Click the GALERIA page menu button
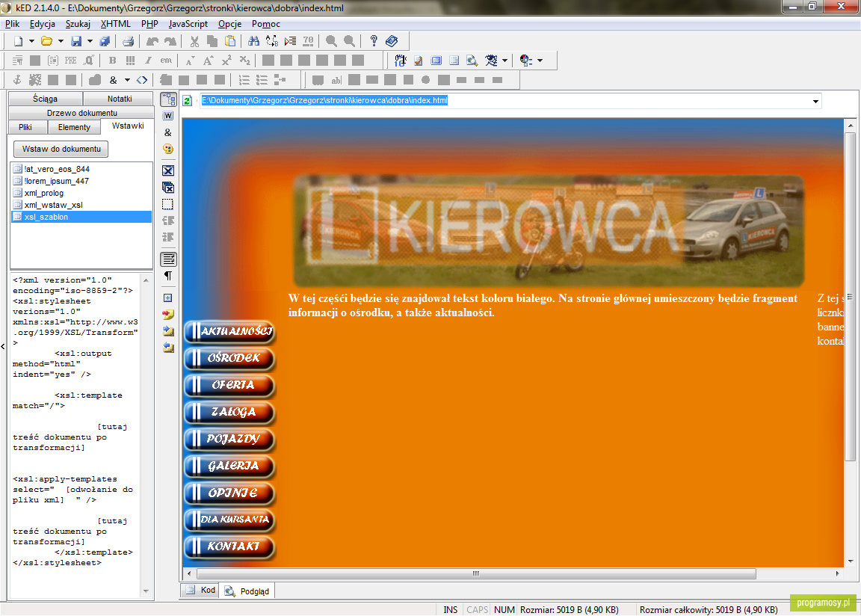The width and height of the screenshot is (861, 616). pyautogui.click(x=230, y=466)
